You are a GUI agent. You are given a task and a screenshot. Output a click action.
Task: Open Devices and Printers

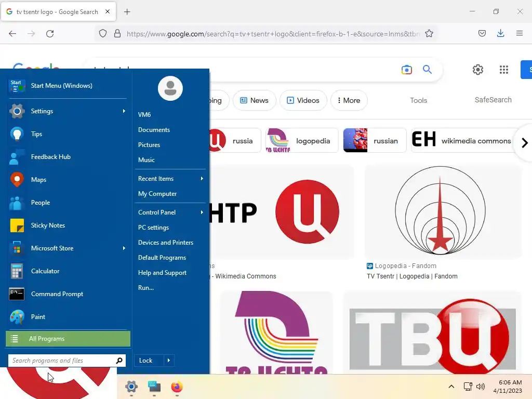(x=166, y=243)
